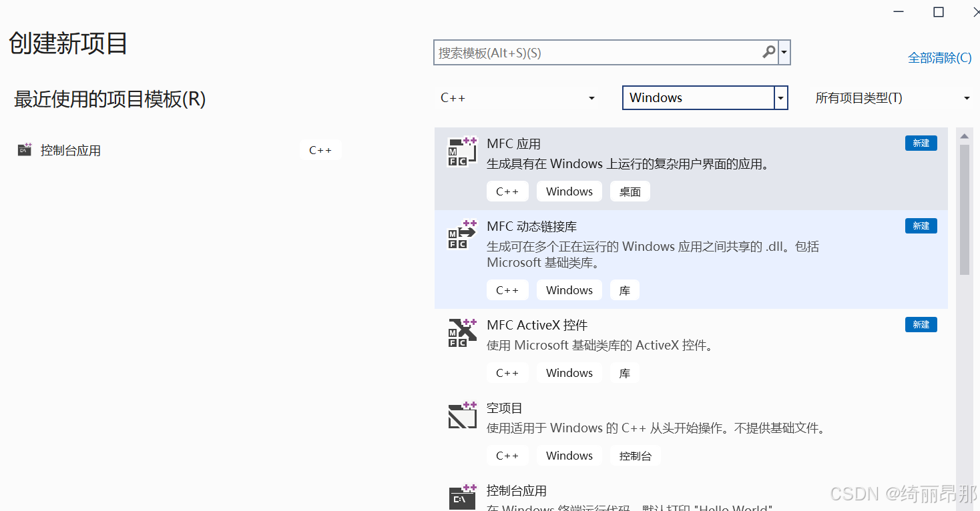Select the MFC ActiveX 控件 template title
The image size is (980, 511).
click(x=537, y=325)
